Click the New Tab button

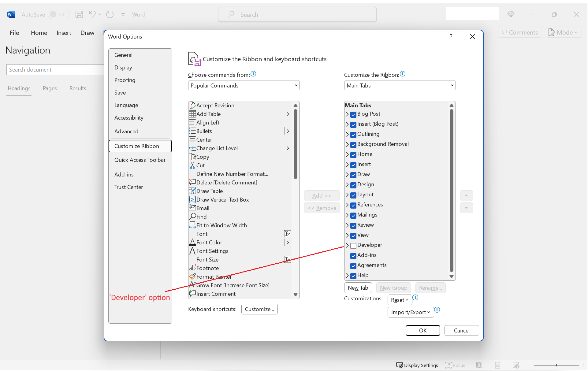[358, 288]
